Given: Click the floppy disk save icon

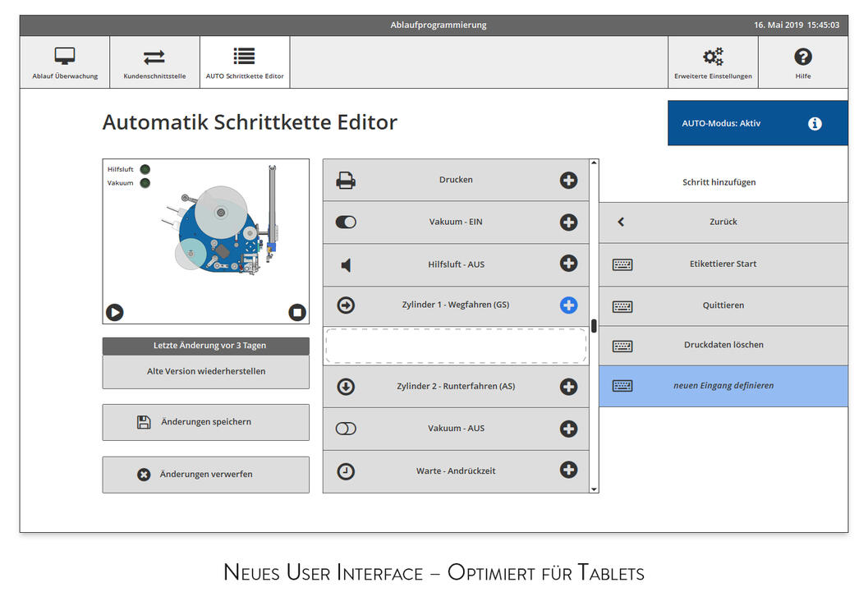Looking at the screenshot, I should click(144, 422).
